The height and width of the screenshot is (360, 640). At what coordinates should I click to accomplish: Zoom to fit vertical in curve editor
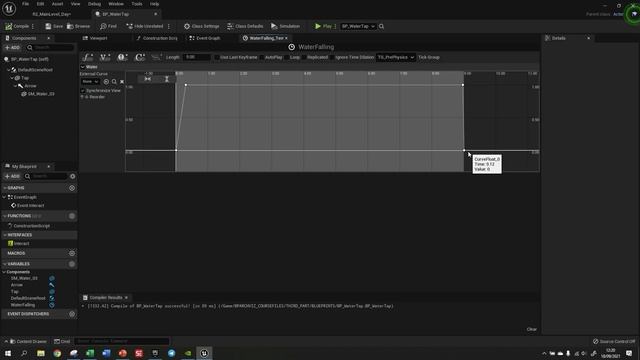tap(167, 79)
